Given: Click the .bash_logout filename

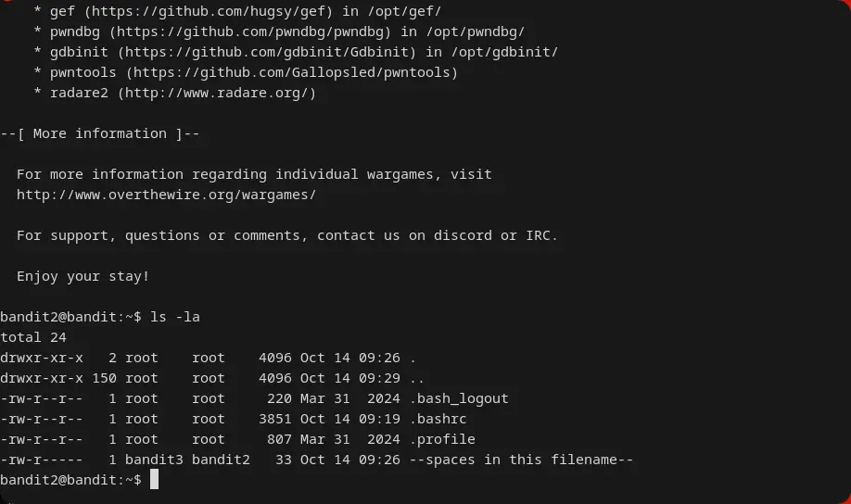Looking at the screenshot, I should click(461, 398).
